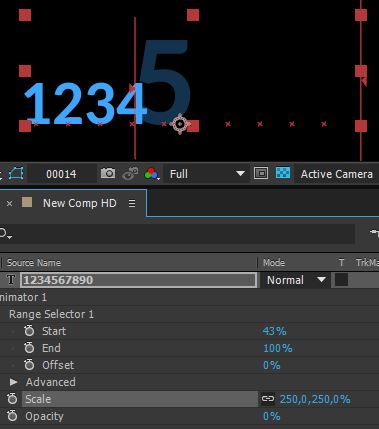Click the 00014 current time display
This screenshot has height=429, width=379.
pos(61,174)
